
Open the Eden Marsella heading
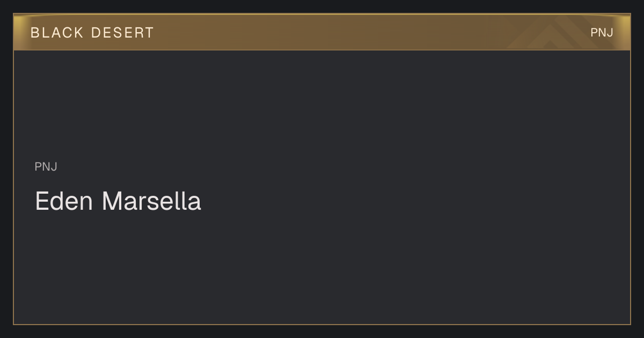pos(118,201)
